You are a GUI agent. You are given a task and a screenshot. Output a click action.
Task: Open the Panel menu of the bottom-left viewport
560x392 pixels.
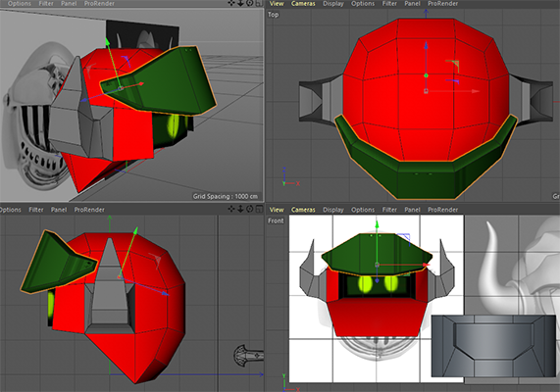coord(59,210)
